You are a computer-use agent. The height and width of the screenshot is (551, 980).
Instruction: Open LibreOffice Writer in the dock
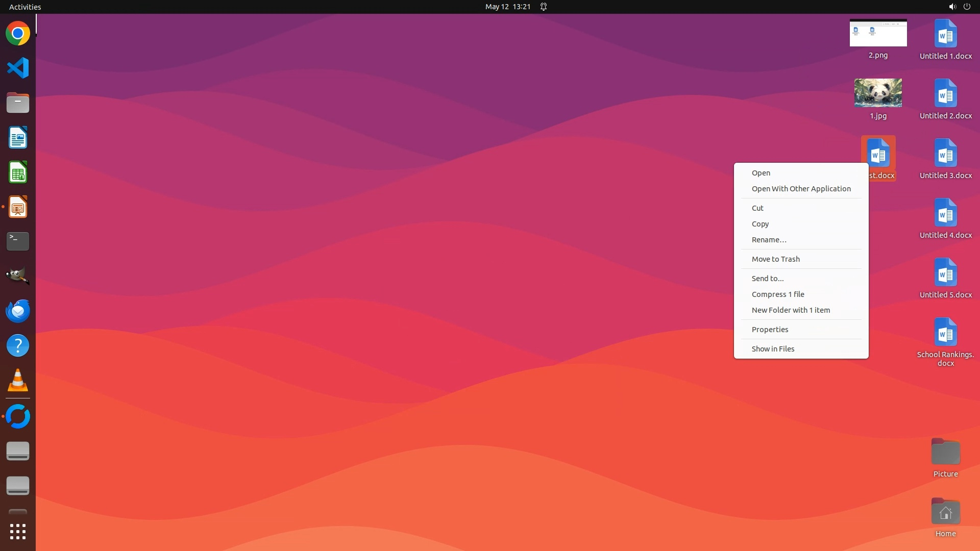[18, 138]
